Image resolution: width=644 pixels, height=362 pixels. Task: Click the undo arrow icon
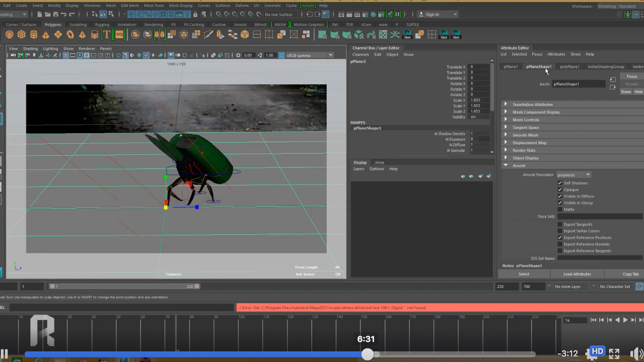pos(64,14)
